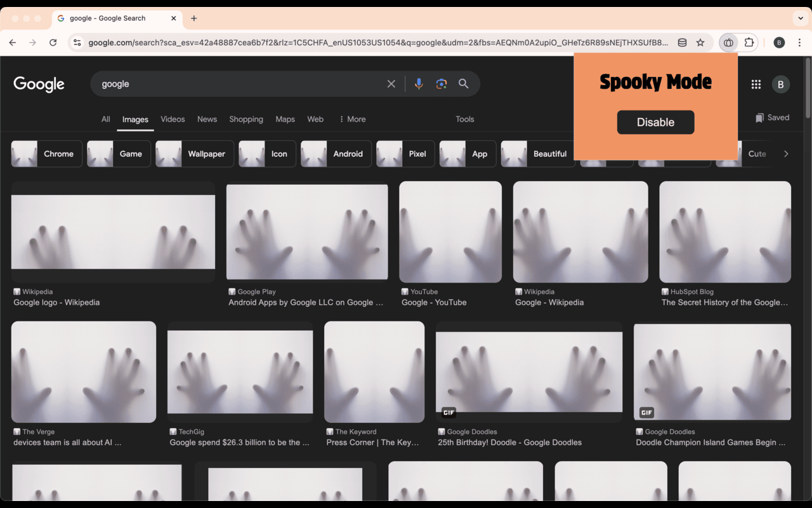This screenshot has height=508, width=812.
Task: Open the Secret History of Google image
Action: click(x=725, y=232)
